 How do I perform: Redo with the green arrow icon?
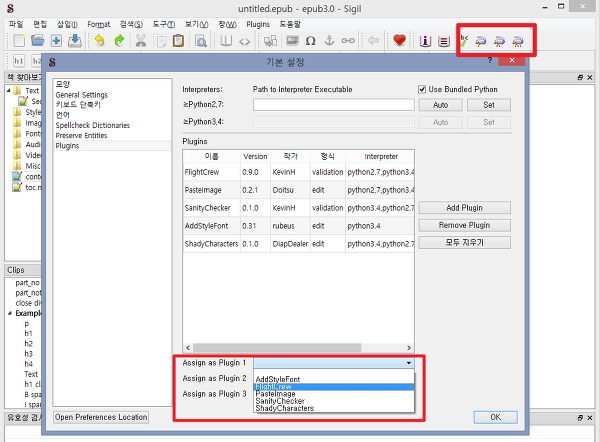coord(119,40)
